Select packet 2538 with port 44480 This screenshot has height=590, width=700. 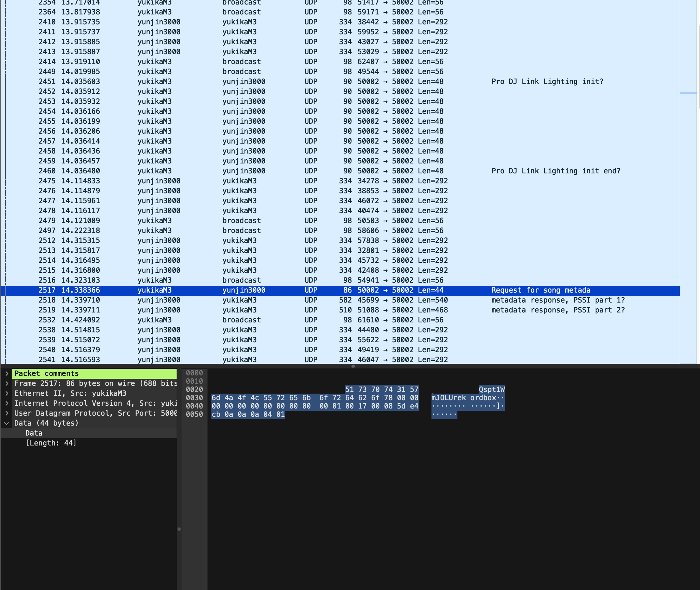(340, 330)
